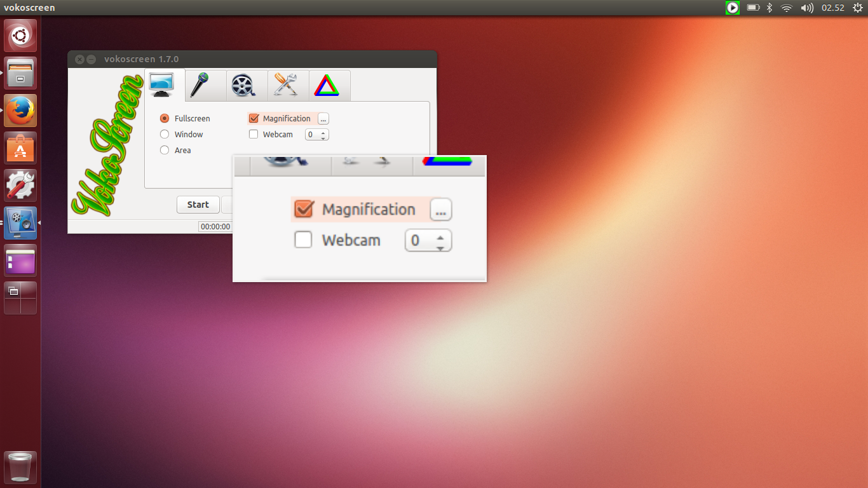
Task: Disable the Magnification checkbox
Action: pyautogui.click(x=254, y=118)
